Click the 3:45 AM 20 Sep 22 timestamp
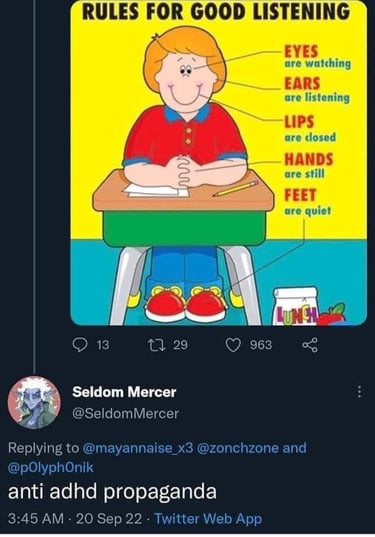Screen dimensions: 375x537 [75, 519]
